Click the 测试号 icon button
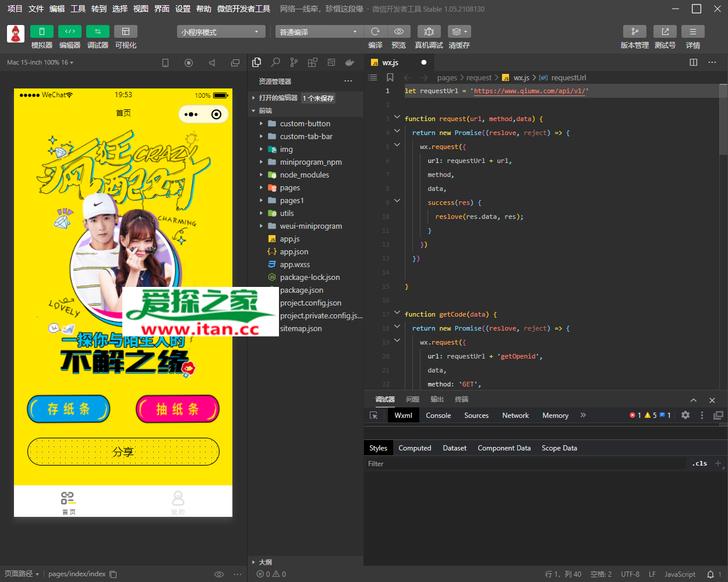 point(665,31)
